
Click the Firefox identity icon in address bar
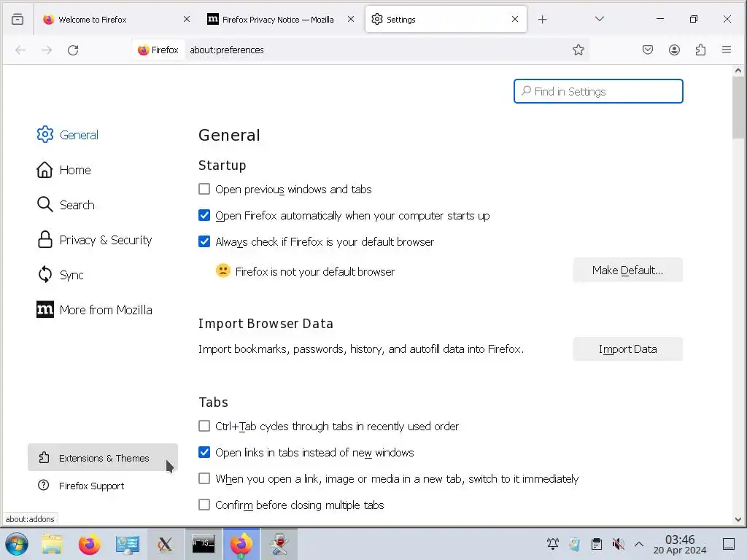158,50
